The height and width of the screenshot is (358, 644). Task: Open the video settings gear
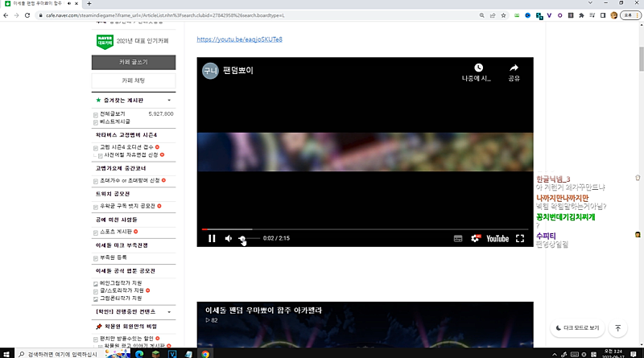pyautogui.click(x=475, y=238)
